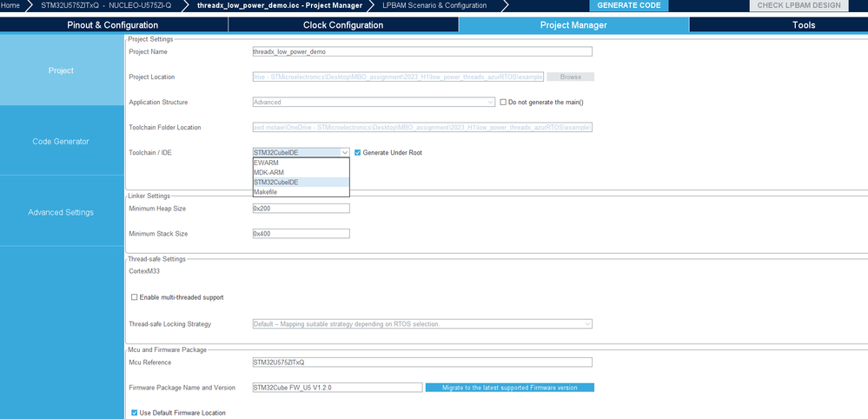The image size is (868, 419).
Task: Toggle Do not generate the main() checkbox
Action: click(503, 103)
